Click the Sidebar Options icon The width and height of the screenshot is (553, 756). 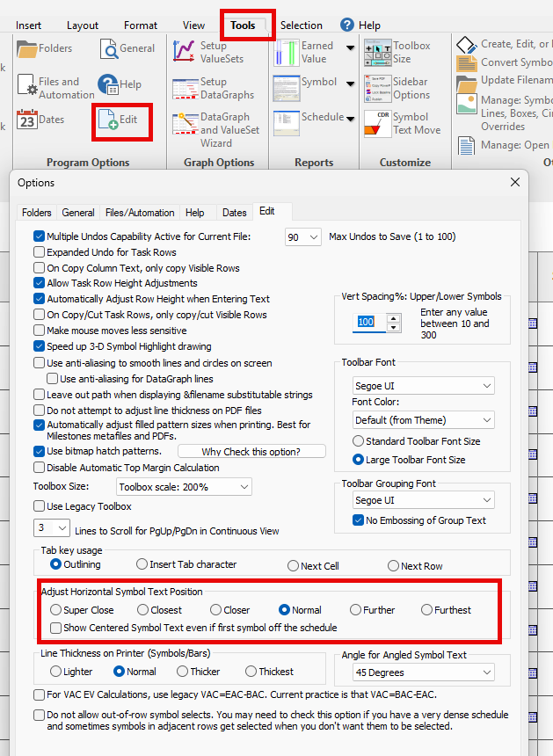[x=378, y=88]
